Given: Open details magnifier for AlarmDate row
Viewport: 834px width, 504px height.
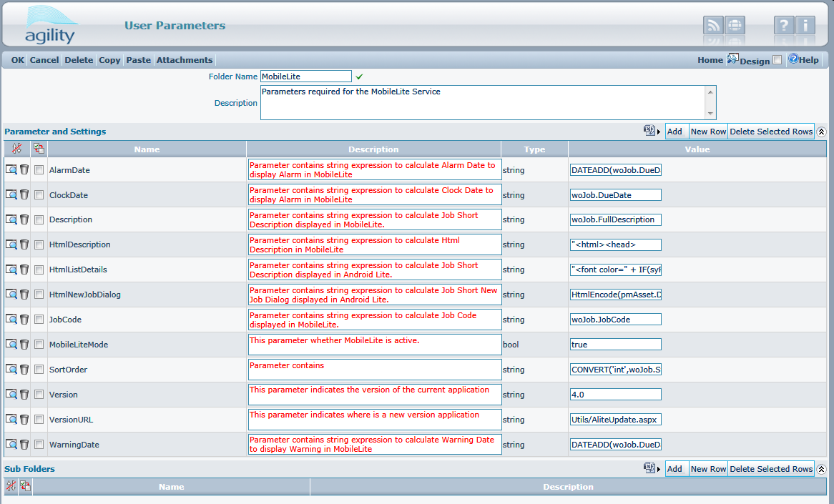Looking at the screenshot, I should tap(11, 170).
